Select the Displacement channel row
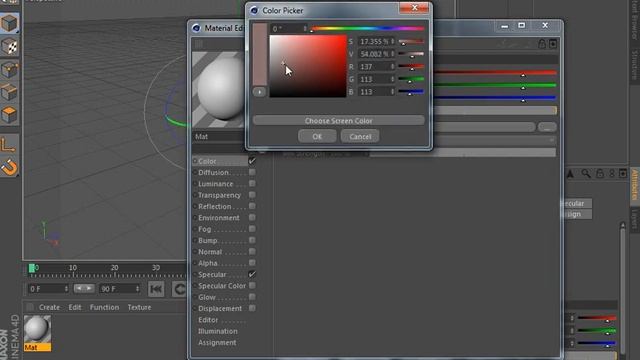Viewport: 640px width, 360px height. pyautogui.click(x=220, y=309)
